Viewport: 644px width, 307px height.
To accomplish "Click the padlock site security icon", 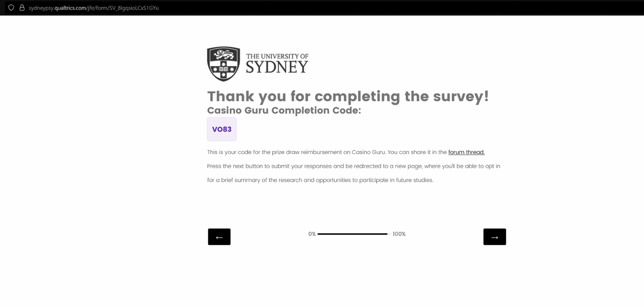I will [22, 8].
